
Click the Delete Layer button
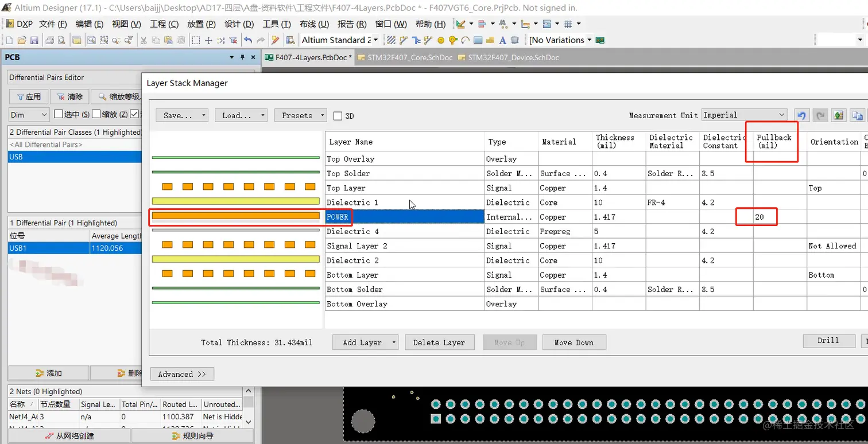click(439, 342)
